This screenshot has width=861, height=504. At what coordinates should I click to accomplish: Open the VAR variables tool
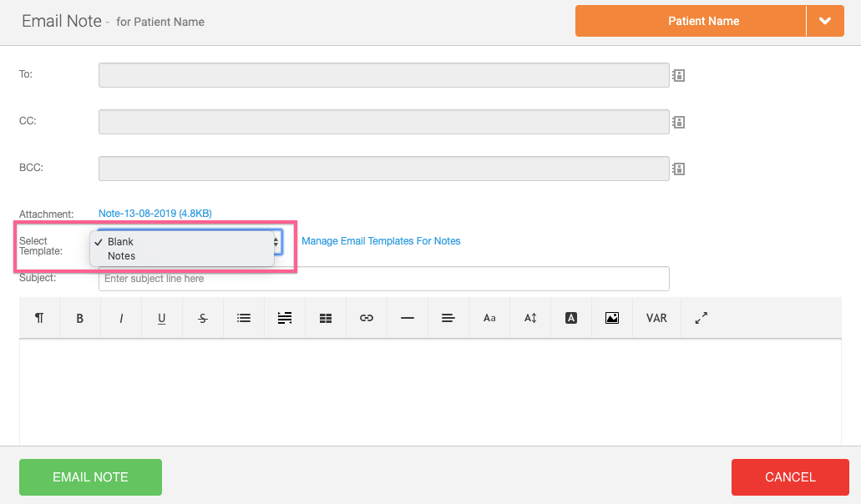[656, 318]
